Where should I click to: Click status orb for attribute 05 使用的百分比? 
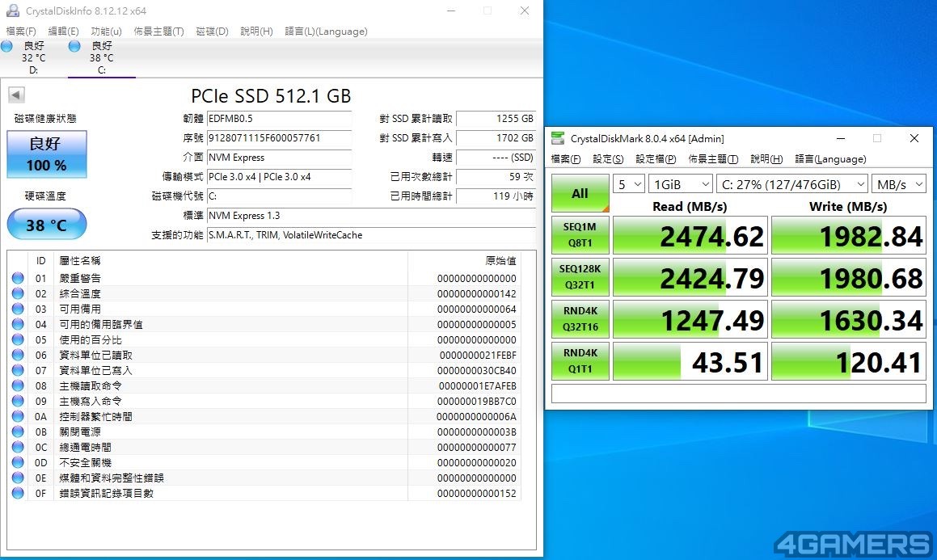(18, 339)
